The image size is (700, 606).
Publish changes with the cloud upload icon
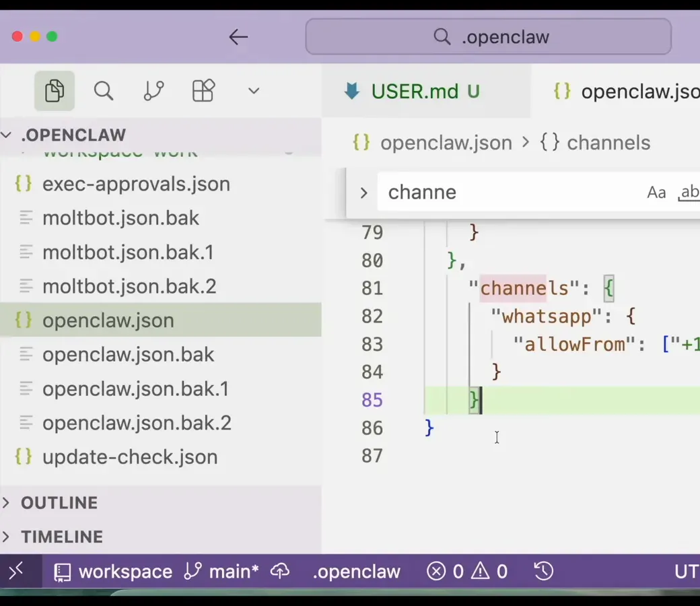pos(280,571)
